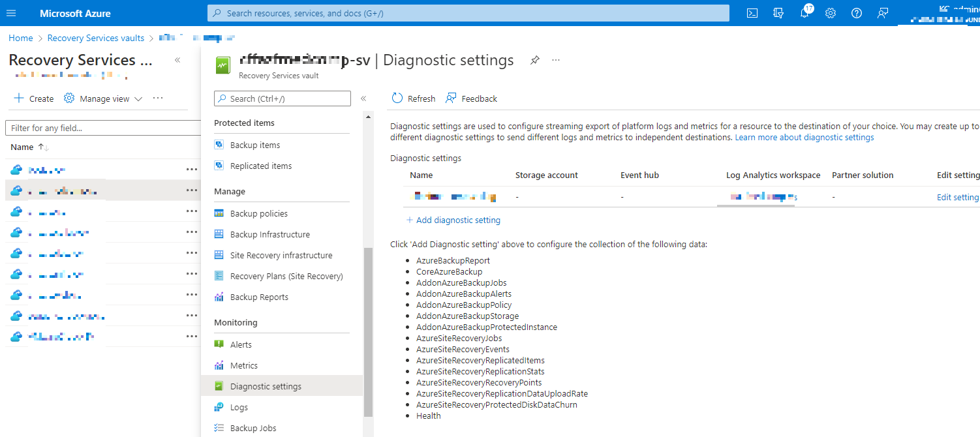Viewport: 980px width, 437px height.
Task: Click the Storage account column header
Action: pyautogui.click(x=547, y=175)
